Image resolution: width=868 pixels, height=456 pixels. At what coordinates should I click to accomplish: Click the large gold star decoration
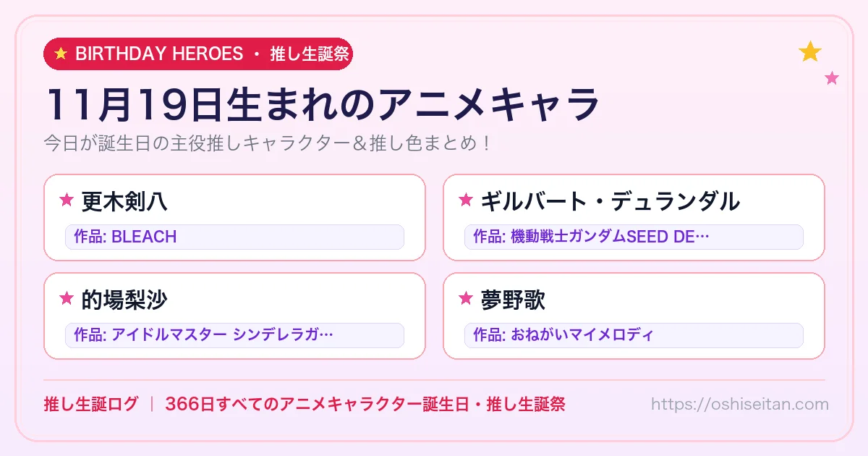tap(810, 51)
